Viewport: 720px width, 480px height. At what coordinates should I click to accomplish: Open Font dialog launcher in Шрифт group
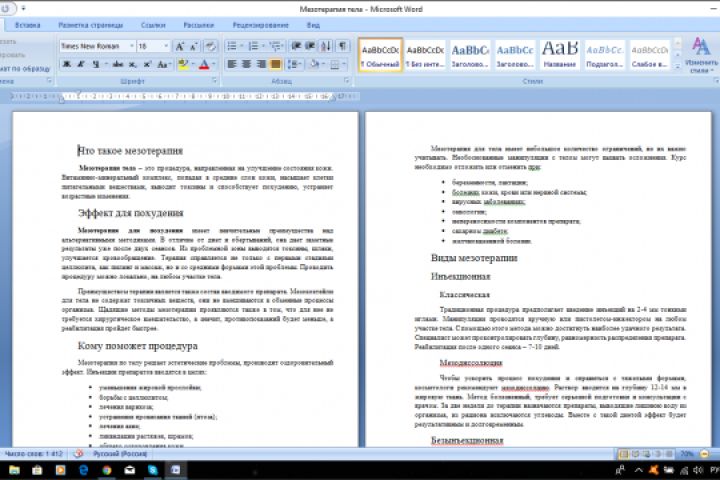(x=214, y=81)
